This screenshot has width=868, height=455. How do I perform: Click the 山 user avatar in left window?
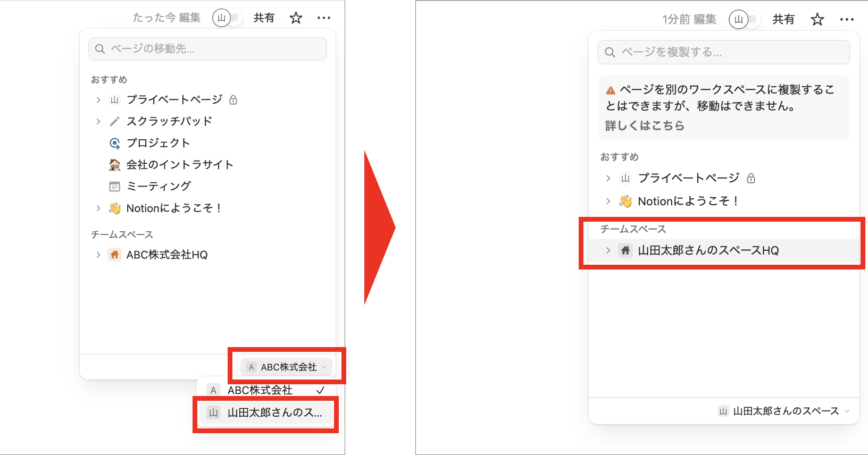point(222,18)
